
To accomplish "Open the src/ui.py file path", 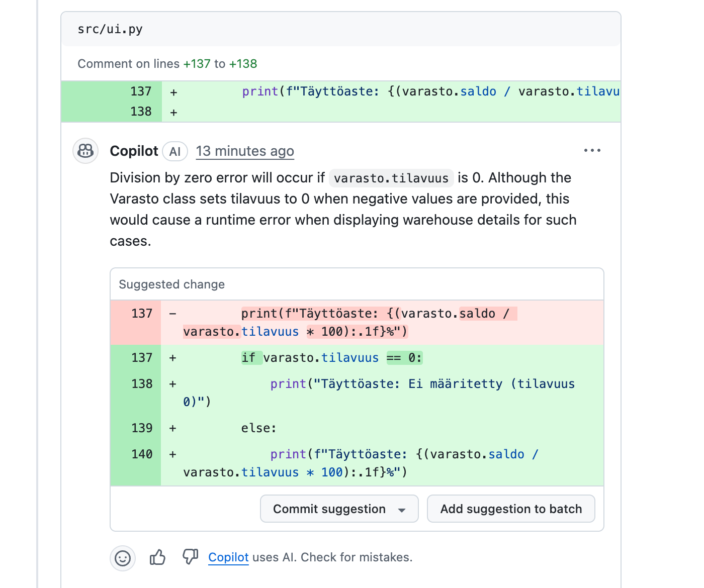I will pyautogui.click(x=110, y=29).
